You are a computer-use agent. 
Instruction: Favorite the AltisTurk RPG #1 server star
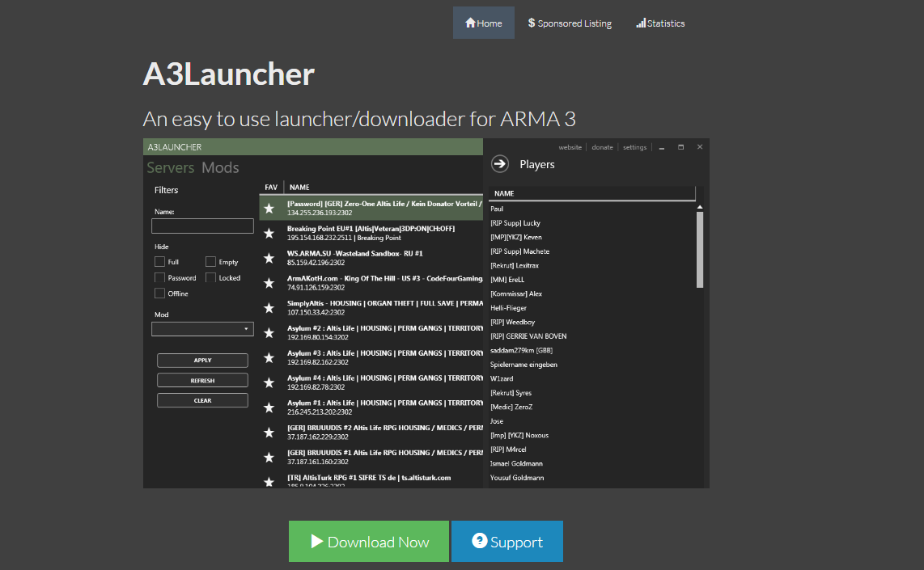pyautogui.click(x=269, y=482)
